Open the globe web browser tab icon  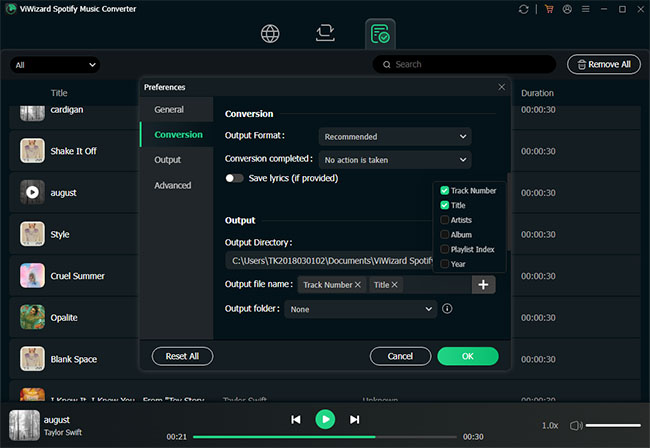(270, 34)
